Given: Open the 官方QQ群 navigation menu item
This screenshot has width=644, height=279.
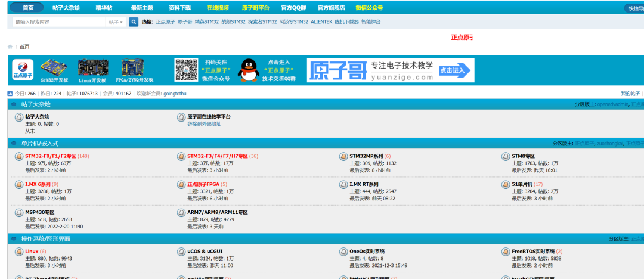Looking at the screenshot, I should coord(295,8).
